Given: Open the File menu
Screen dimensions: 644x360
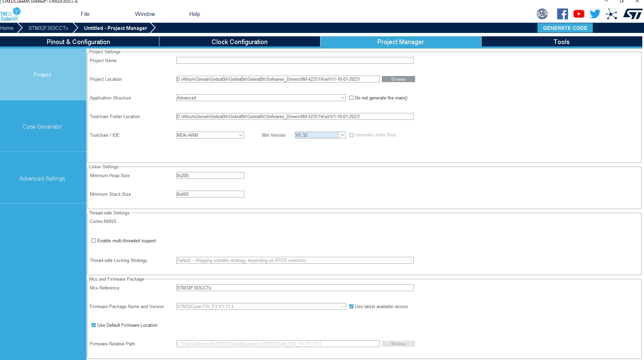Looking at the screenshot, I should click(85, 14).
